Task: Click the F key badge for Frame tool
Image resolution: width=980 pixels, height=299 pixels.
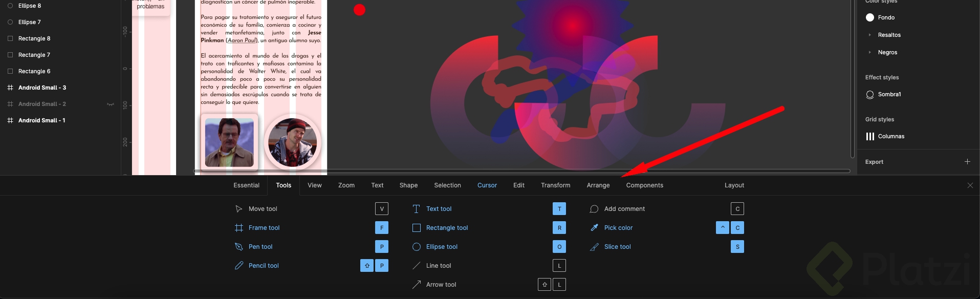Action: tap(382, 228)
